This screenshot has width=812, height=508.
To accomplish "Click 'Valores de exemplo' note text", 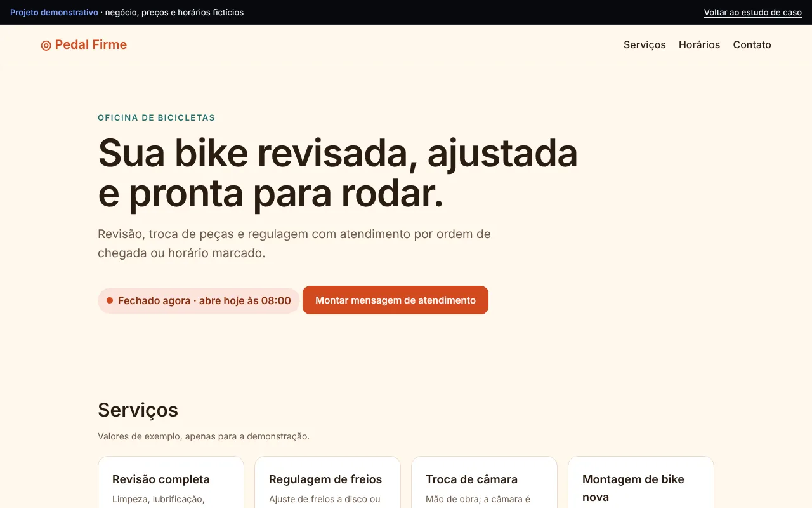I will (x=204, y=436).
